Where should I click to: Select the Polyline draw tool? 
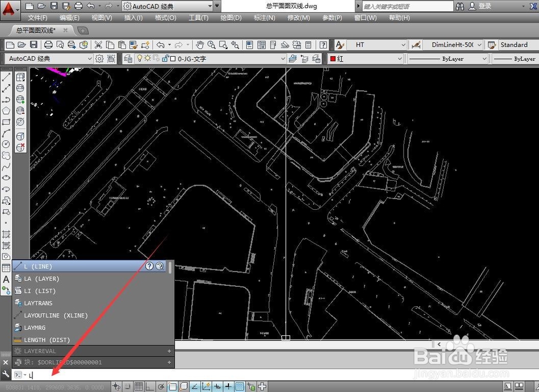(x=6, y=100)
